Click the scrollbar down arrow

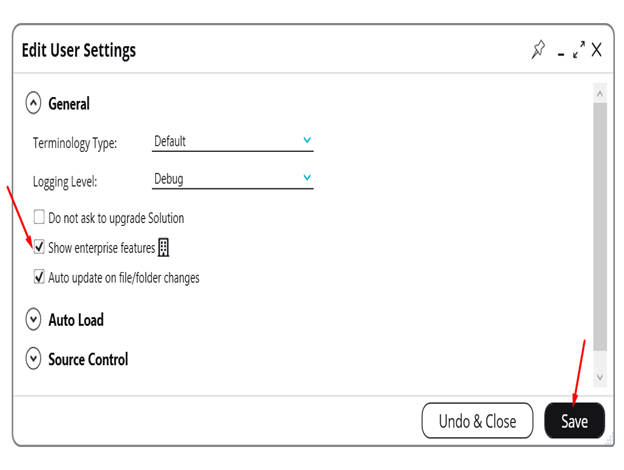600,378
